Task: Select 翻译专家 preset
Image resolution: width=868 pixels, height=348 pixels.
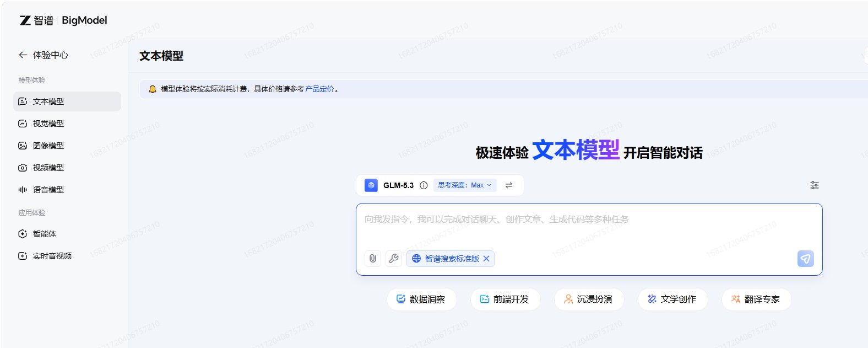Action: (x=756, y=299)
